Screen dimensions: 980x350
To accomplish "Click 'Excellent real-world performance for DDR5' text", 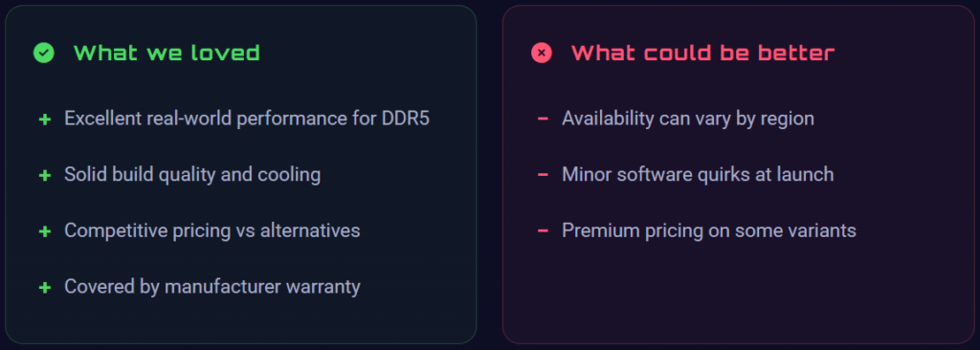I will tap(247, 119).
